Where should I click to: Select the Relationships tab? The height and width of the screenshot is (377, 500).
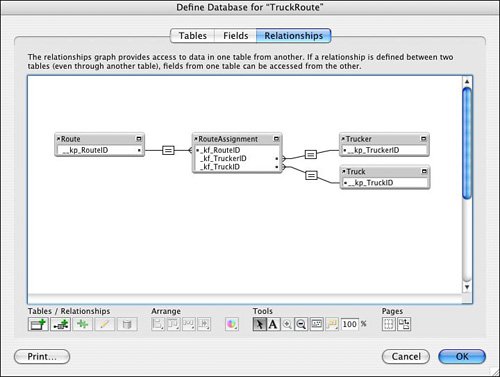coord(294,36)
